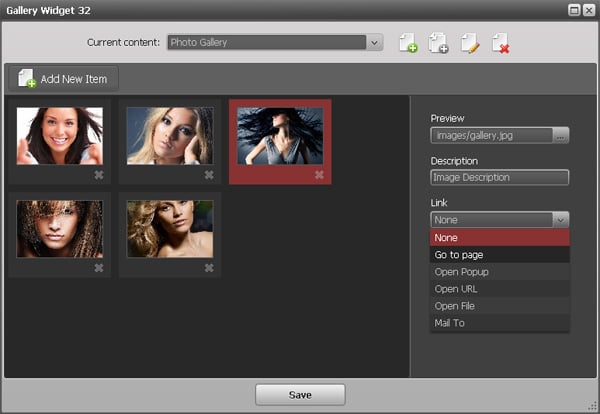Click the delete content red X icon
600x414 pixels.
pos(500,43)
